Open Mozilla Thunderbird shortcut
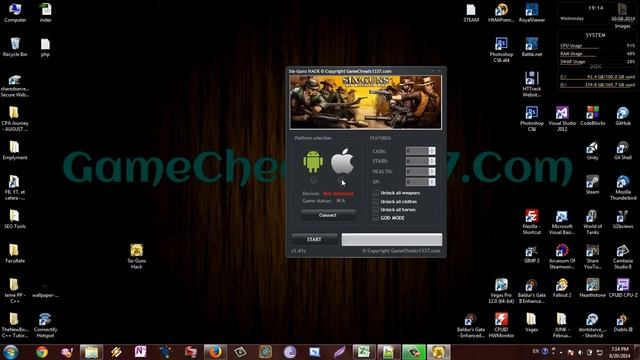 tap(623, 187)
